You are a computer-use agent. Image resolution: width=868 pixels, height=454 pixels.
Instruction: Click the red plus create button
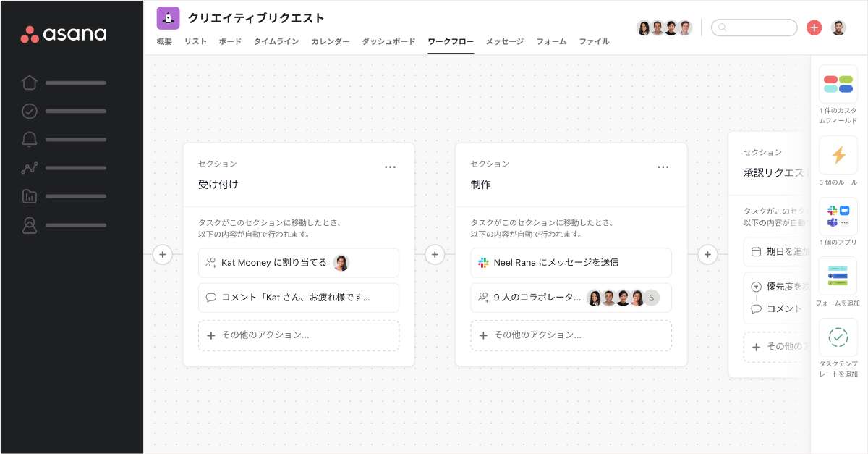814,27
